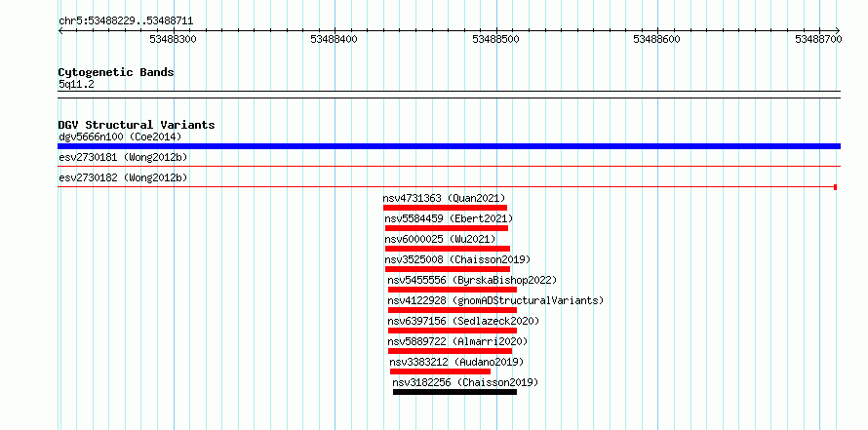Viewport: 868px width, 430px height.
Task: Click the nsv4731363 (Quan2021) label
Action: point(444,198)
